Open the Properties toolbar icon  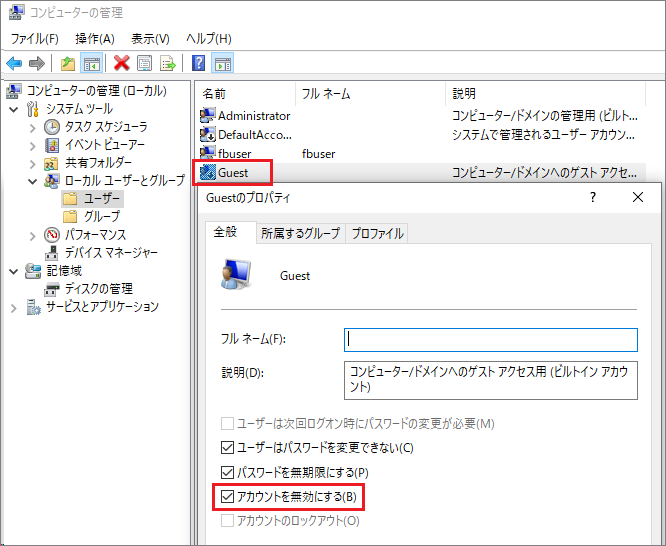click(x=145, y=64)
